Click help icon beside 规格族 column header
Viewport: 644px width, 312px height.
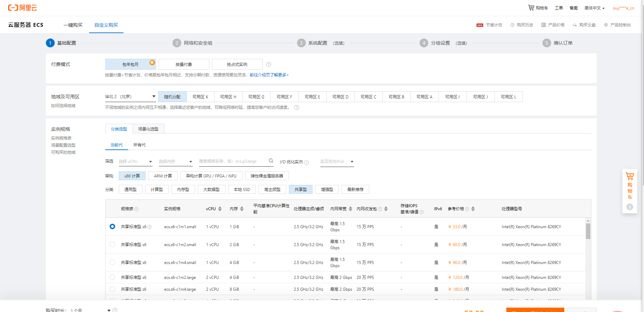[136, 209]
